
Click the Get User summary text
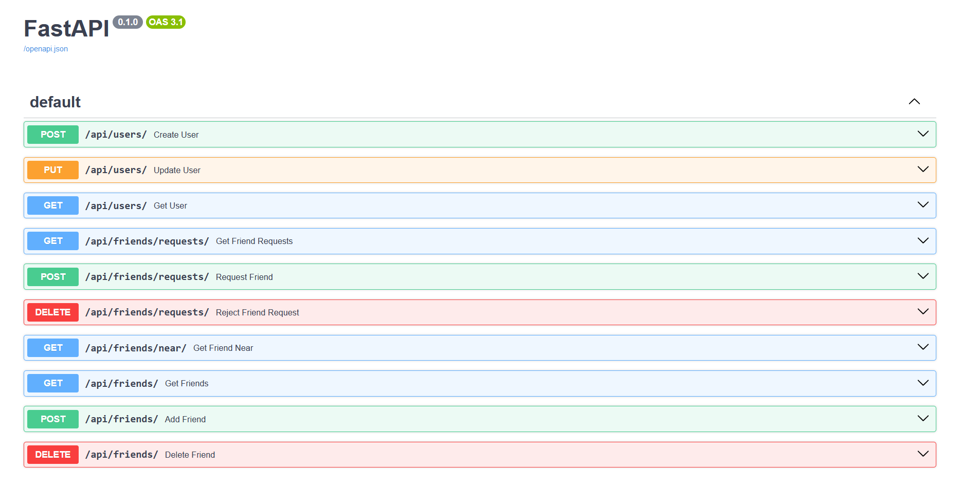(x=171, y=205)
